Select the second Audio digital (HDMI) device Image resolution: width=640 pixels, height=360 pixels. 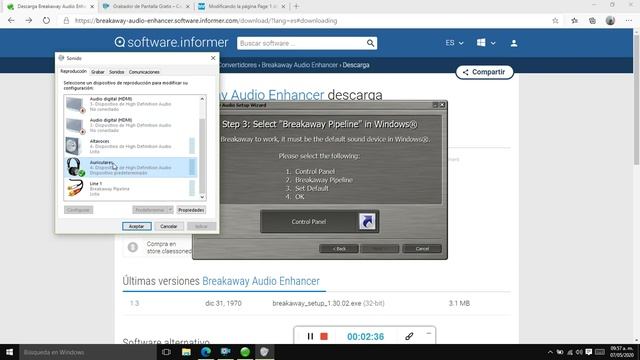pyautogui.click(x=131, y=125)
